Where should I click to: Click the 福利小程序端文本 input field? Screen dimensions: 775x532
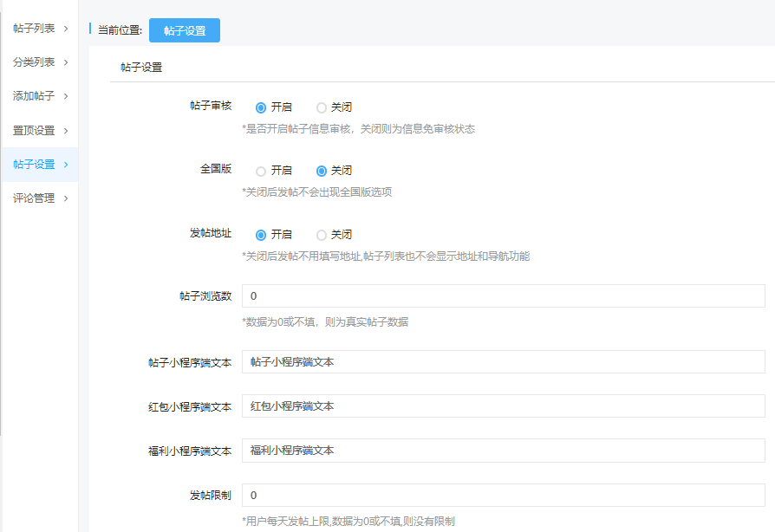[x=503, y=451]
